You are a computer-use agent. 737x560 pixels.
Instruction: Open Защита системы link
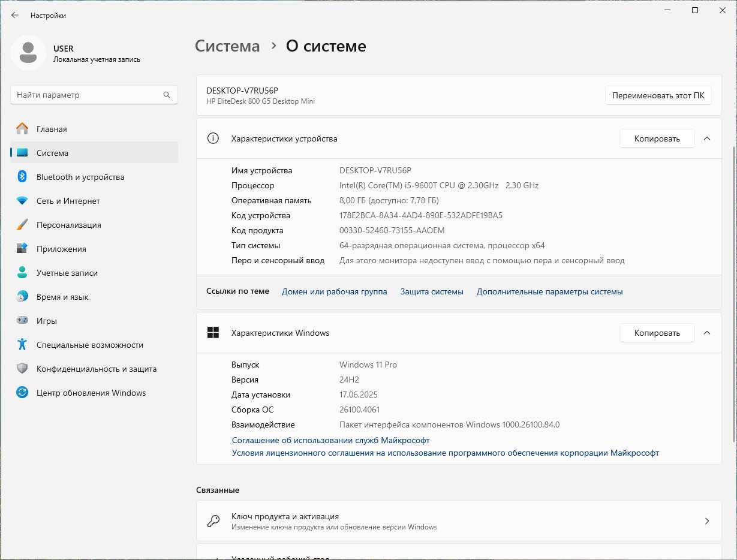[x=432, y=291]
